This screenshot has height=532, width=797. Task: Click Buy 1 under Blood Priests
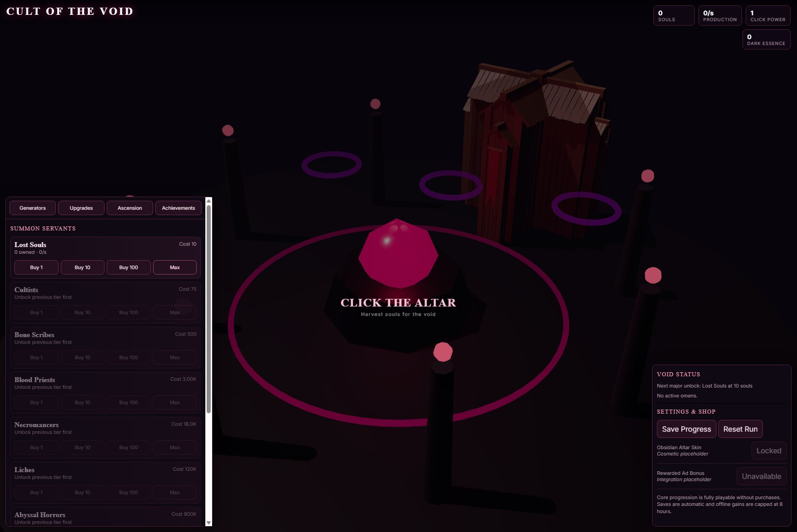coord(36,402)
